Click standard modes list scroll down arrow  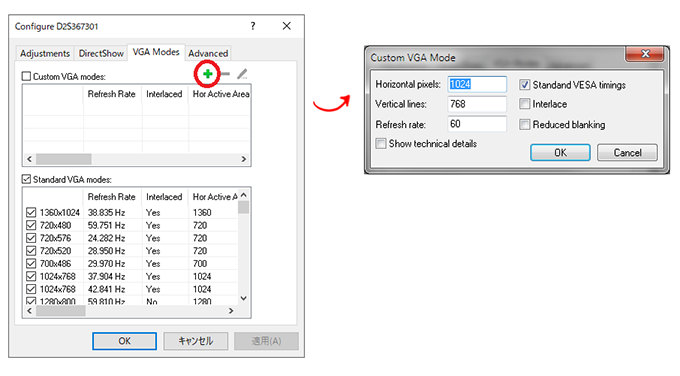click(243, 298)
